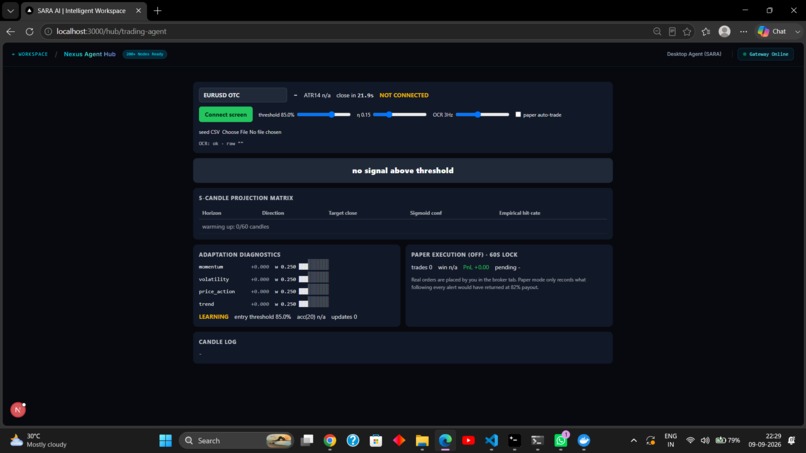Open the Nexus Agent Hub breadcrumb
Image resolution: width=806 pixels, height=453 pixels.
click(89, 53)
